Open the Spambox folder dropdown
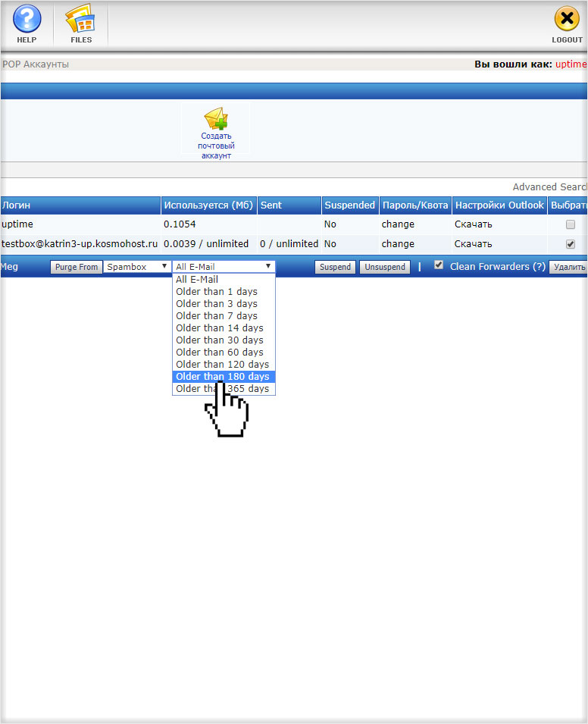588x724 pixels. [x=137, y=267]
